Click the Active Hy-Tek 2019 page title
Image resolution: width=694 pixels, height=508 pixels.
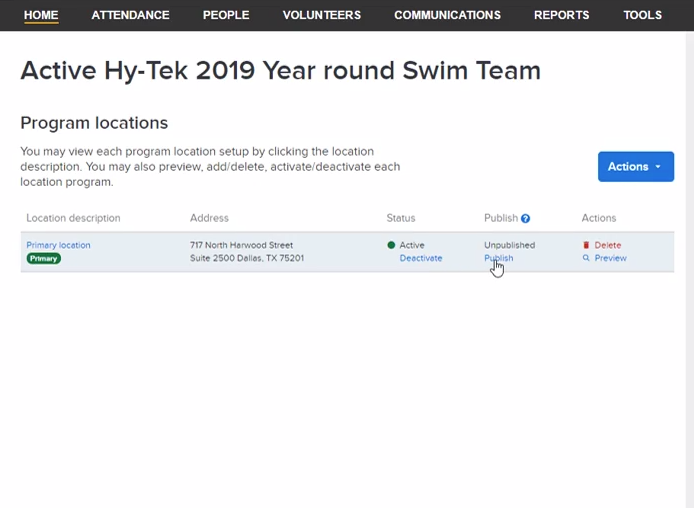pyautogui.click(x=280, y=71)
